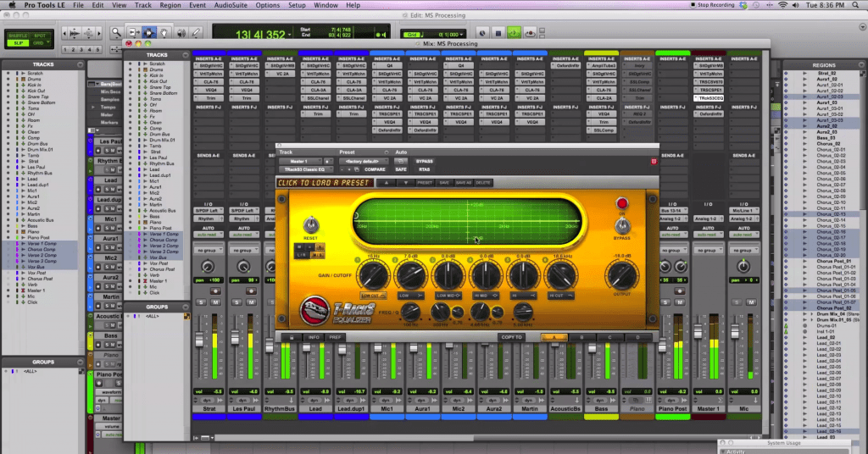Open the Master 1 track selector dropdown
This screenshot has height=454, width=868.
(299, 162)
